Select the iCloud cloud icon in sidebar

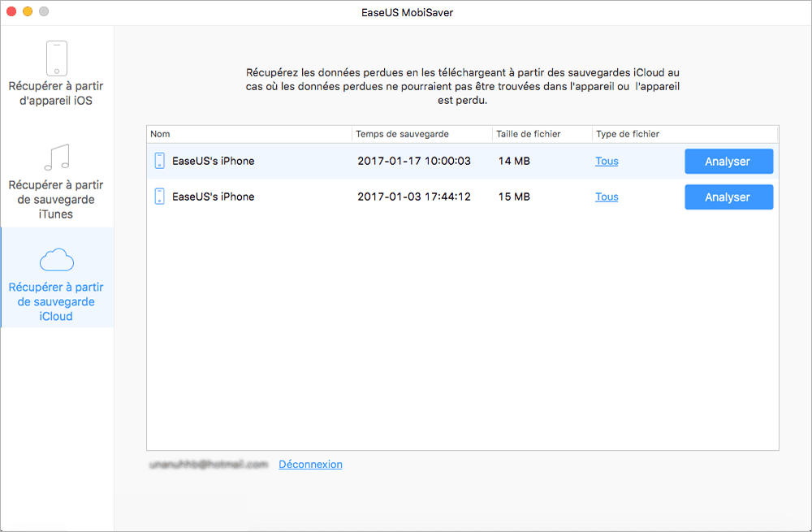[57, 259]
